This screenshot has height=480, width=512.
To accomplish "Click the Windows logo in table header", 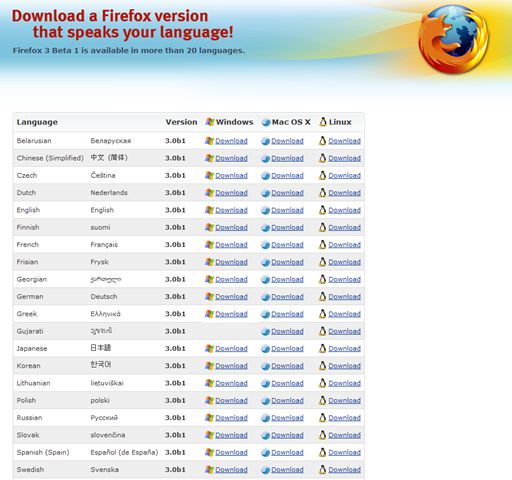I will [x=210, y=122].
